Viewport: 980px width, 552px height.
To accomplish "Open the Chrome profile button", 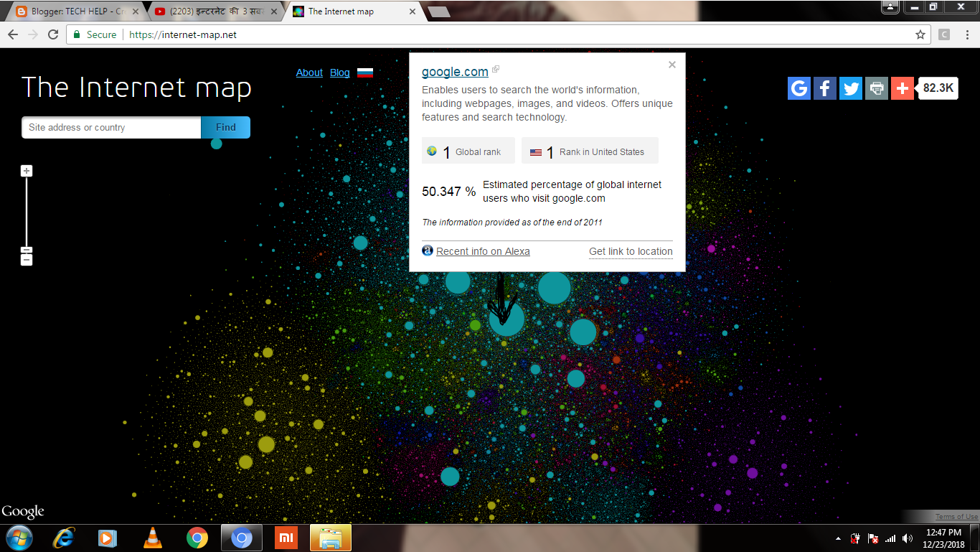I will click(x=890, y=6).
